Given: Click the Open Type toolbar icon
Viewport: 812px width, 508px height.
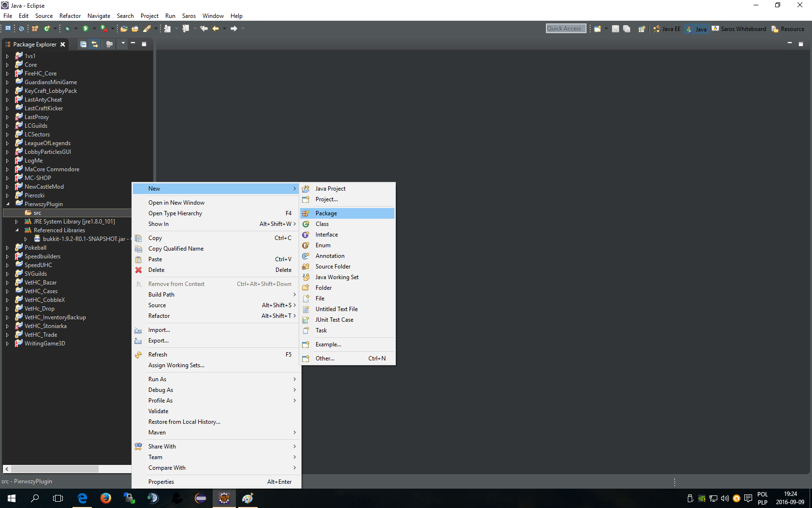Looking at the screenshot, I should [124, 29].
